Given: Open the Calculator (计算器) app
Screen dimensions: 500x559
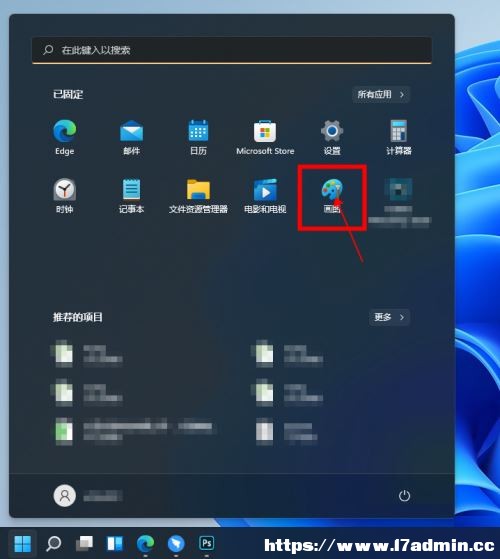Looking at the screenshot, I should click(x=398, y=137).
